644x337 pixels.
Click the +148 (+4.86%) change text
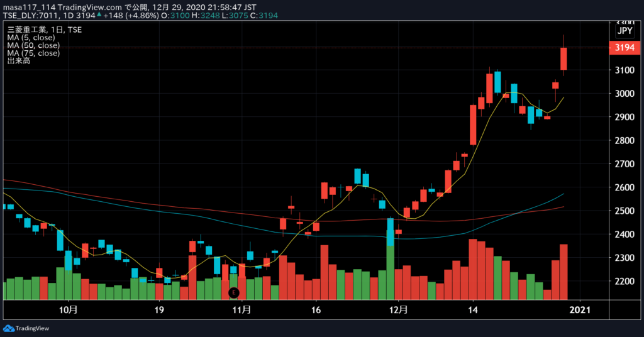[x=131, y=16]
